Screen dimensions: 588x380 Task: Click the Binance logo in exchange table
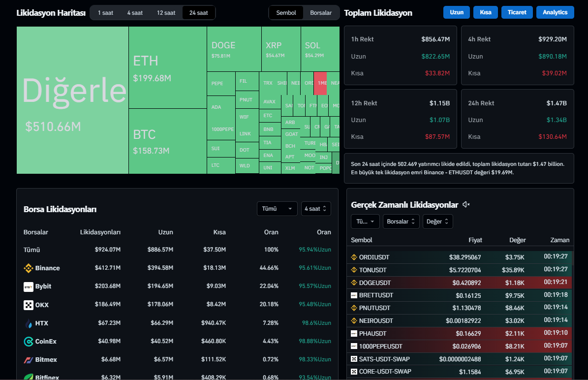point(29,268)
